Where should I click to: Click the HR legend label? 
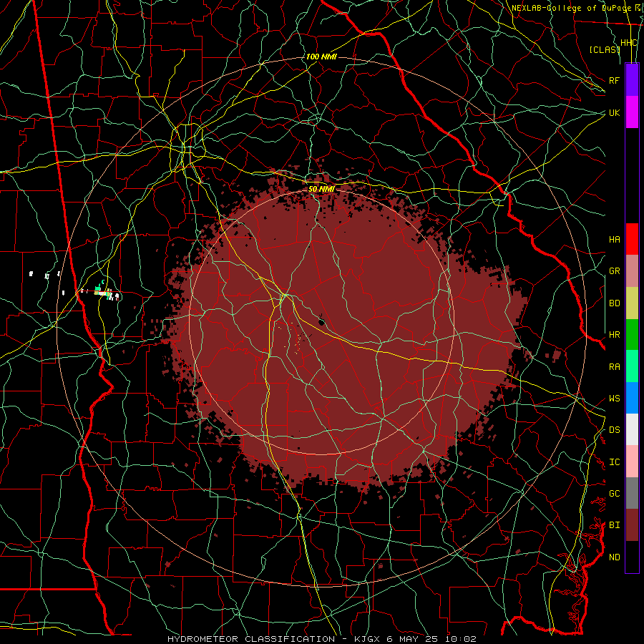614,335
